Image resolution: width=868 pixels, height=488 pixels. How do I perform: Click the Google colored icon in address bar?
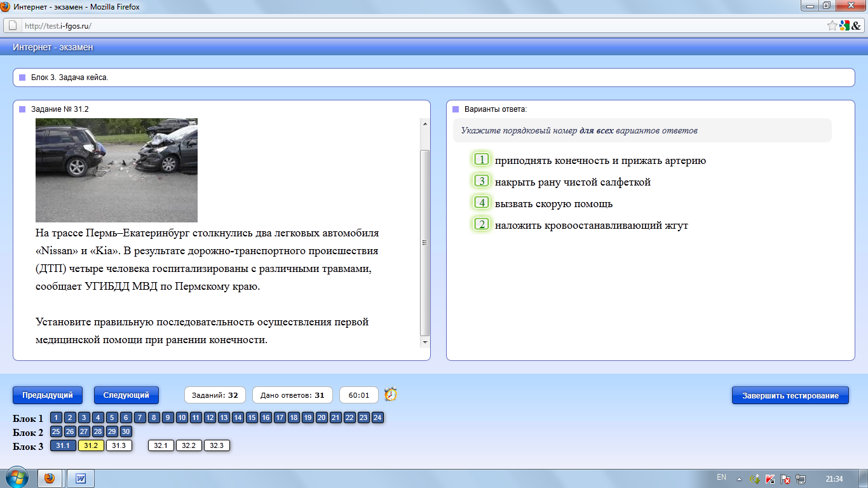[844, 25]
